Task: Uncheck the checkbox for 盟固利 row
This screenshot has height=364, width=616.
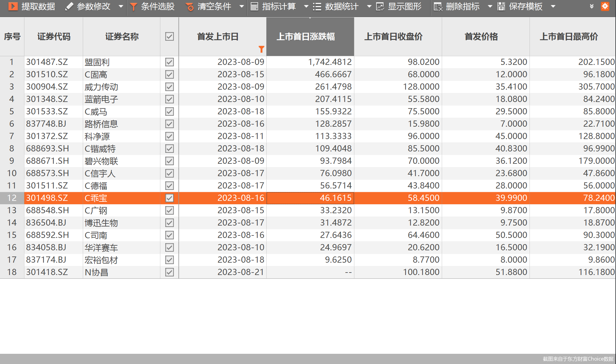Action: click(169, 62)
